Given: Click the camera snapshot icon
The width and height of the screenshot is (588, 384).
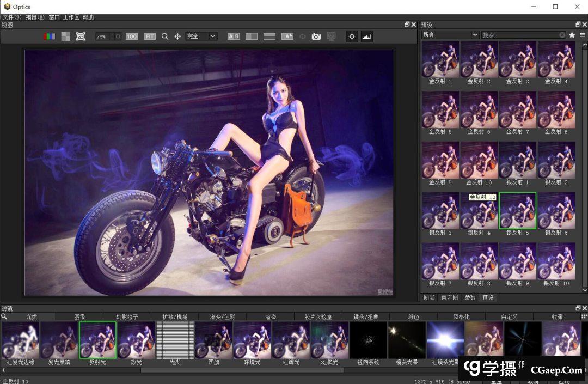Looking at the screenshot, I should tap(316, 36).
